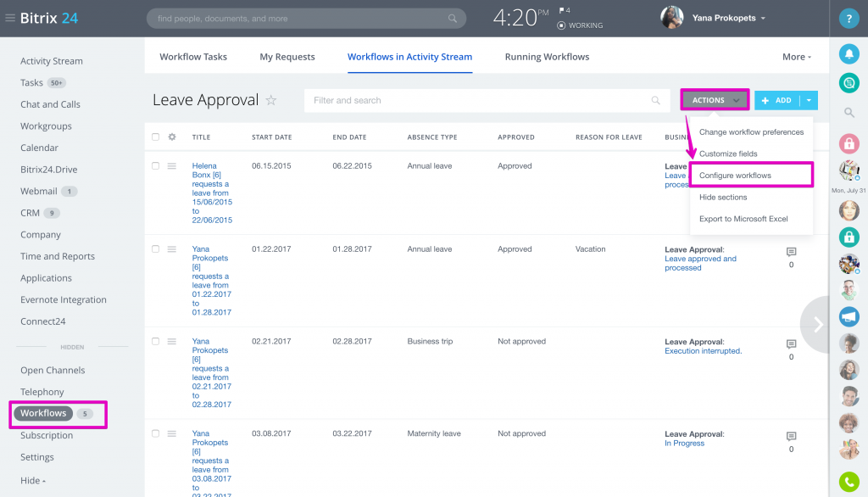The height and width of the screenshot is (497, 868).
Task: Open Workflows in the left sidebar
Action: (x=43, y=413)
